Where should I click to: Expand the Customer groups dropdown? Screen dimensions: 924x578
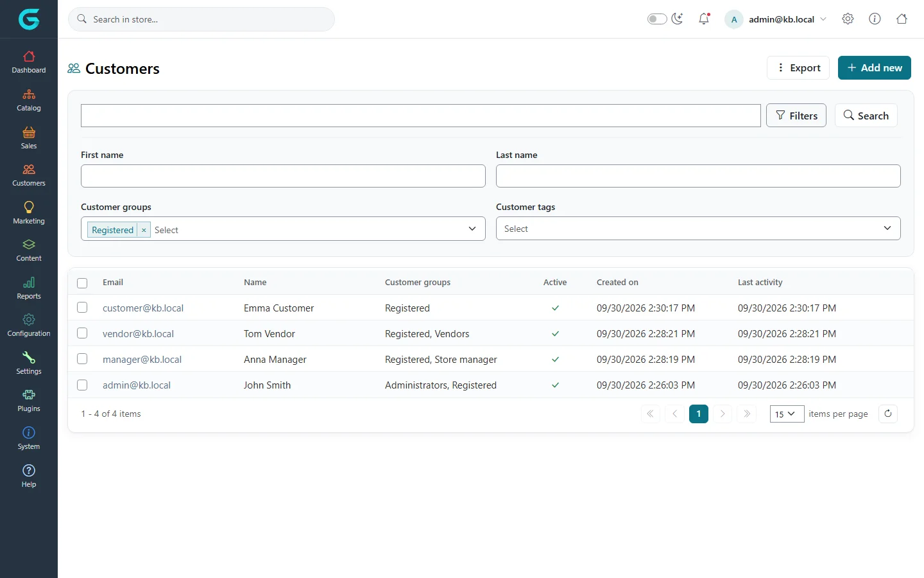[472, 229]
